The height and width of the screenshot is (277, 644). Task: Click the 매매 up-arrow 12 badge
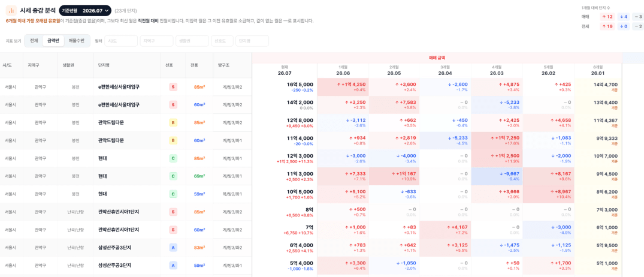tap(608, 17)
